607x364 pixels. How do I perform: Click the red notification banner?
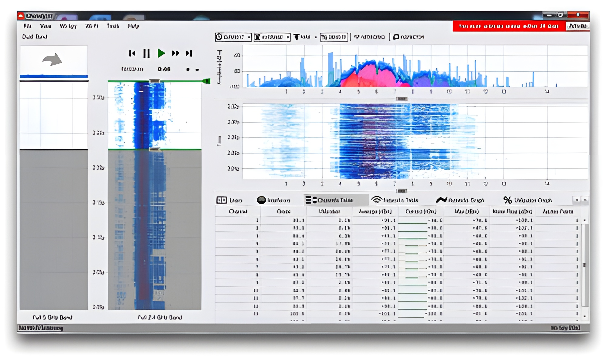[509, 26]
